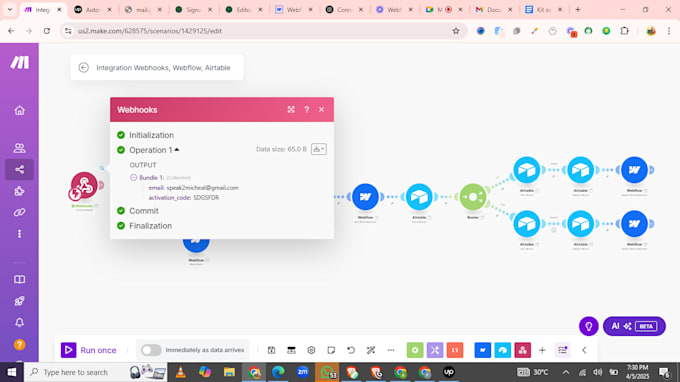Screen dimensions: 680x382
Task: Click the email value speak2micheal@gmail.com
Action: (x=203, y=188)
